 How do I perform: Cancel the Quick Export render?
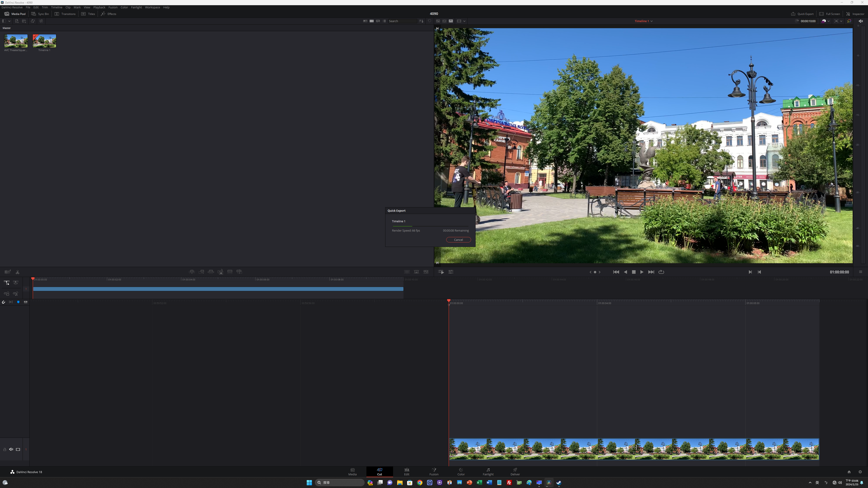pyautogui.click(x=458, y=240)
